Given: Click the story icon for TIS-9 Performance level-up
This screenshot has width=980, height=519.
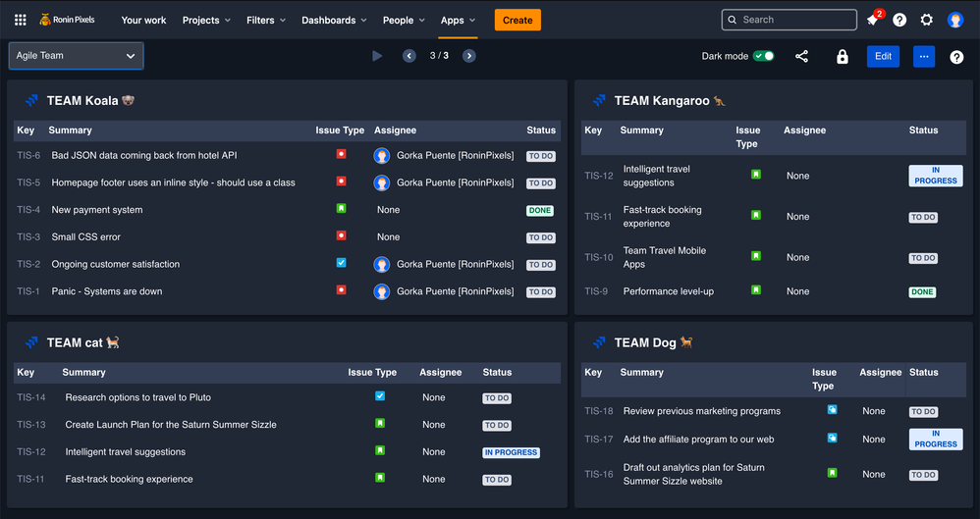Looking at the screenshot, I should 756,289.
